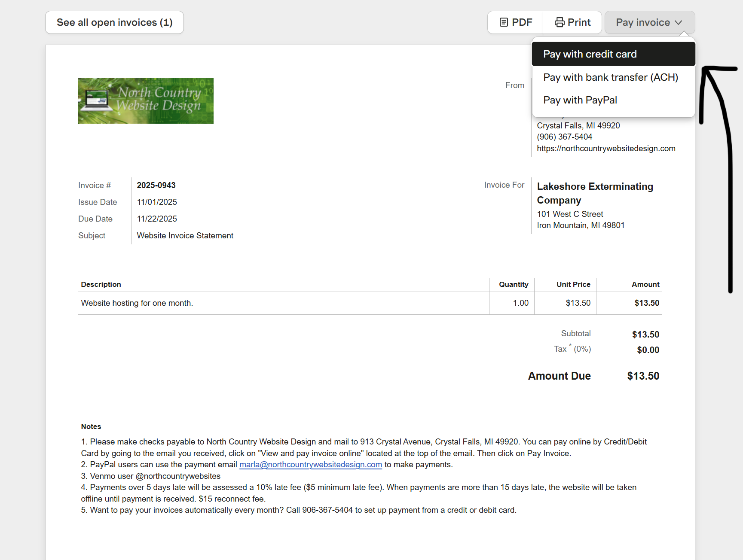Viewport: 743px width, 560px height.
Task: Click the Amount Due total of $13.50
Action: tap(643, 376)
